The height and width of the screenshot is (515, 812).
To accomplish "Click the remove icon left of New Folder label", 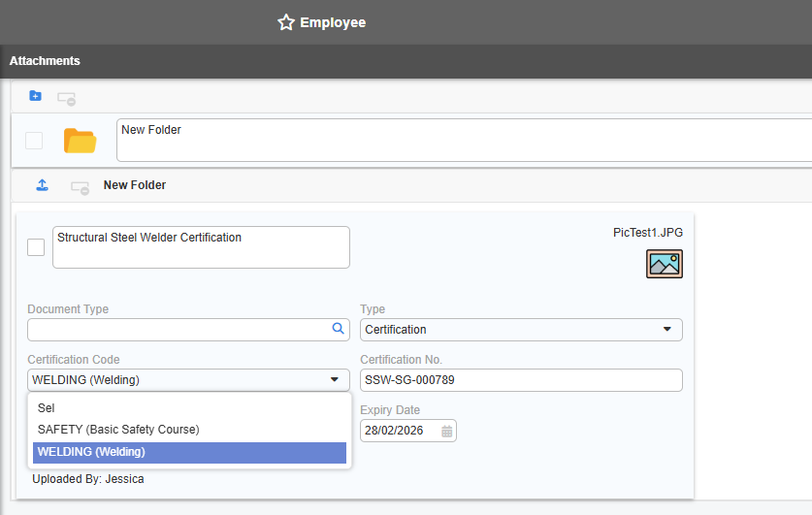I will click(80, 186).
